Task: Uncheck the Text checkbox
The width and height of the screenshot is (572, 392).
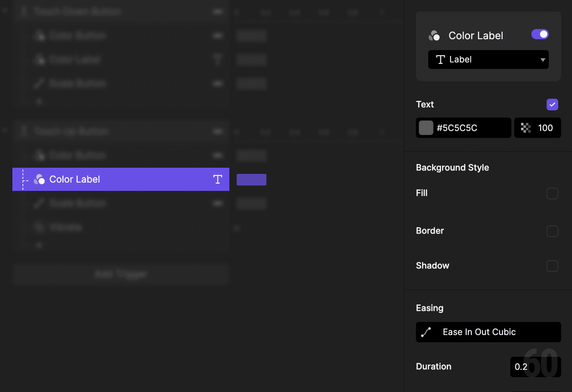Action: (x=552, y=104)
